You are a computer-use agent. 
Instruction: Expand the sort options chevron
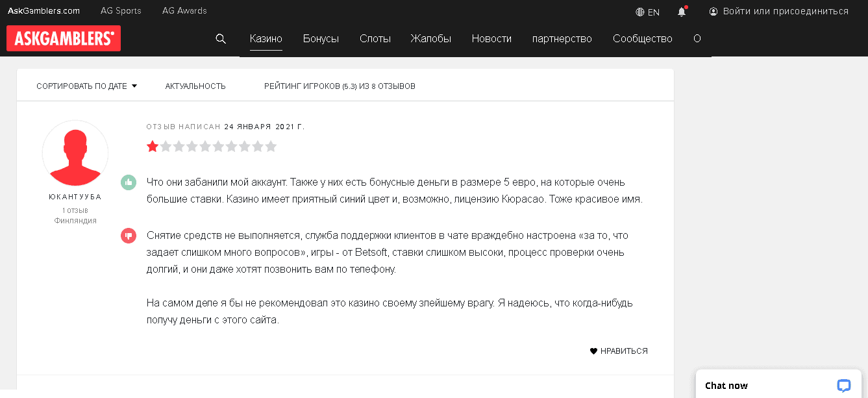134,85
